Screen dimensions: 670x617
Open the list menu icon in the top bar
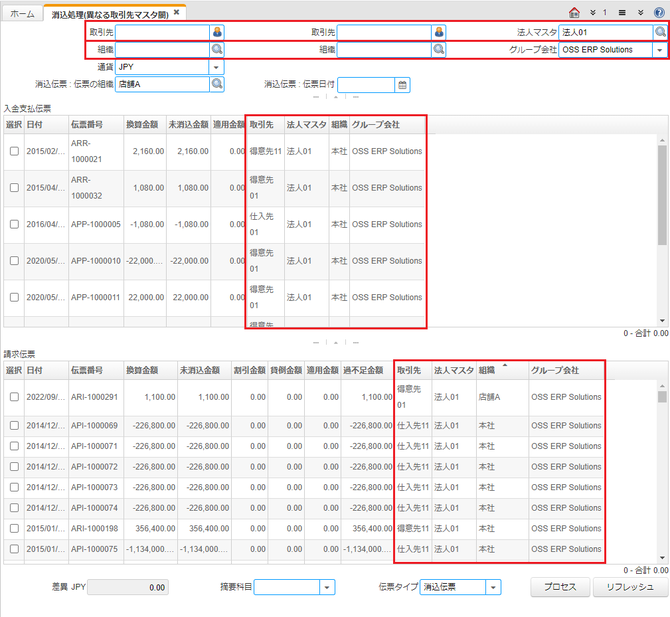(622, 12)
